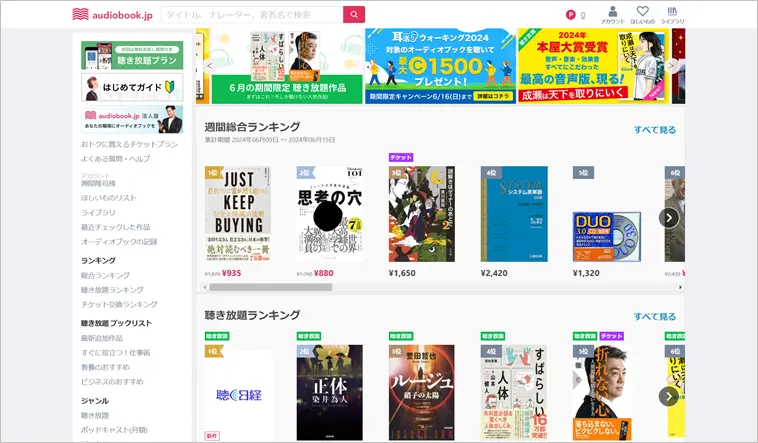758x443 pixels.
Task: Click the weekly ranking scrollbar right arrow
Action: point(680,287)
